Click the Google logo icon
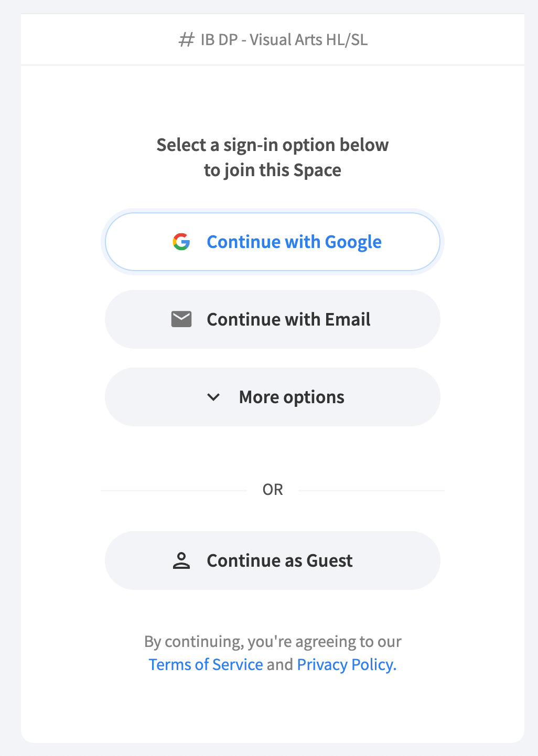The height and width of the screenshot is (756, 538). (x=181, y=242)
